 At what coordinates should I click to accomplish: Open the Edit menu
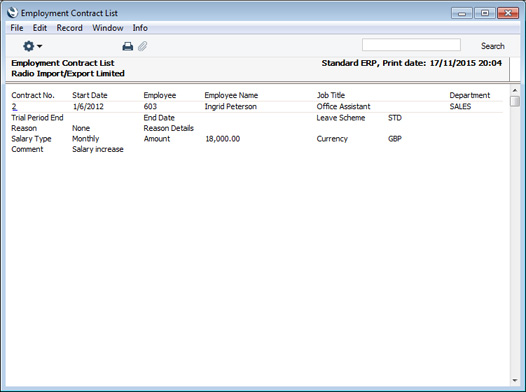(x=40, y=28)
